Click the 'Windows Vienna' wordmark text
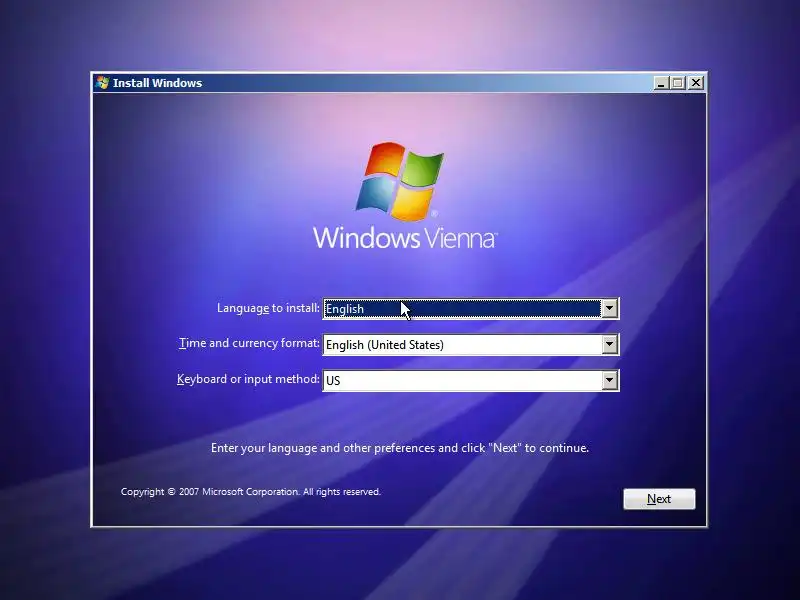The height and width of the screenshot is (600, 800). (405, 238)
